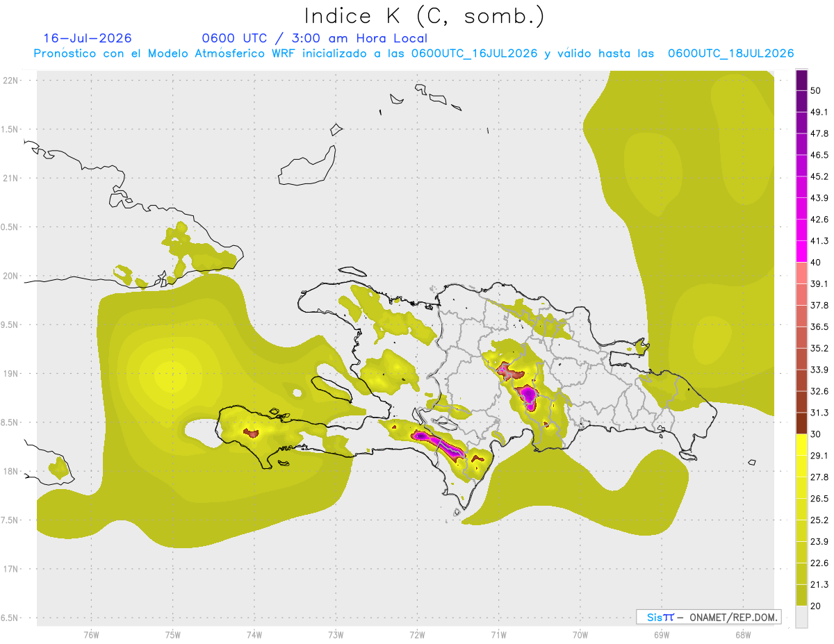Select the dark purple swatch above 50
Viewport: 834px width, 644px height.
pyautogui.click(x=801, y=81)
